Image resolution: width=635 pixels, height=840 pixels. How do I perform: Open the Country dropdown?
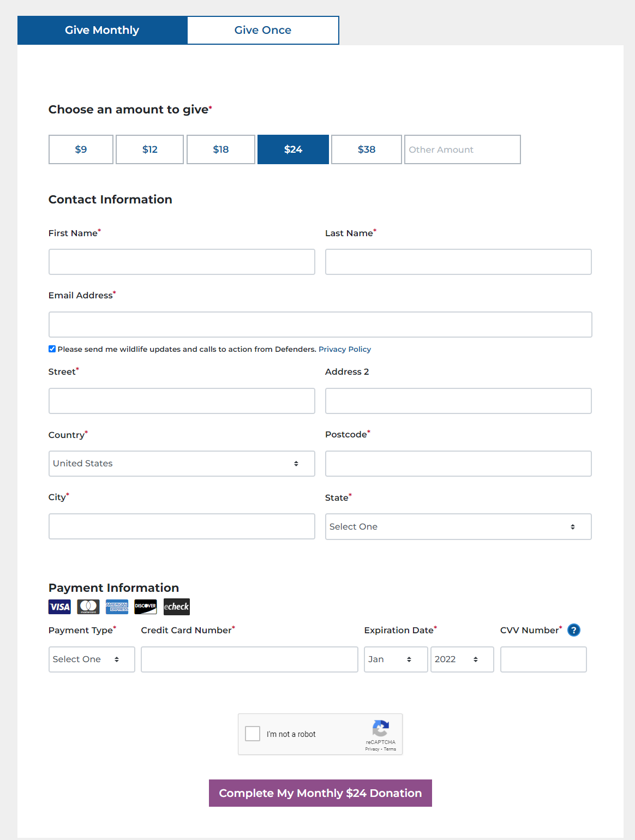tap(182, 464)
